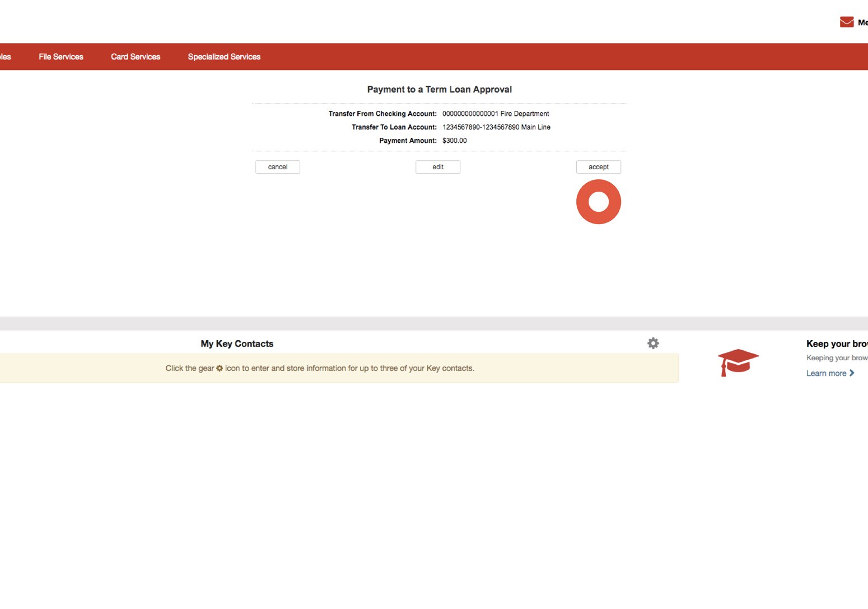
Task: Expand details for the Fire Department checking account
Action: click(x=495, y=113)
